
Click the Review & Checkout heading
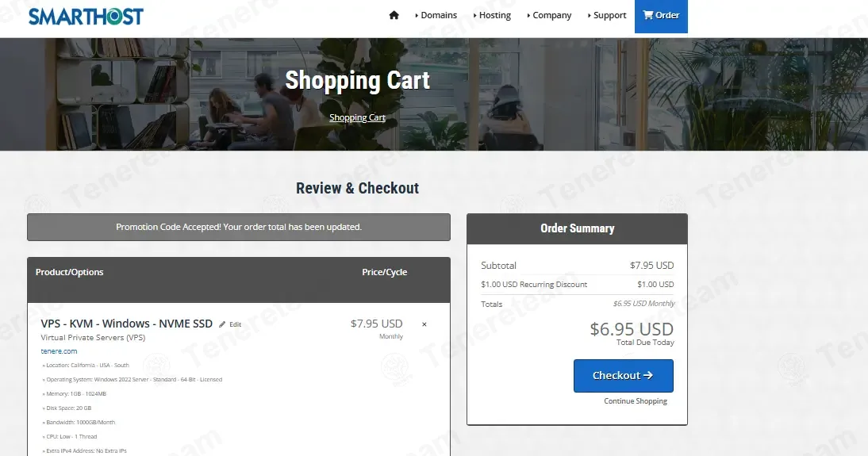[357, 188]
